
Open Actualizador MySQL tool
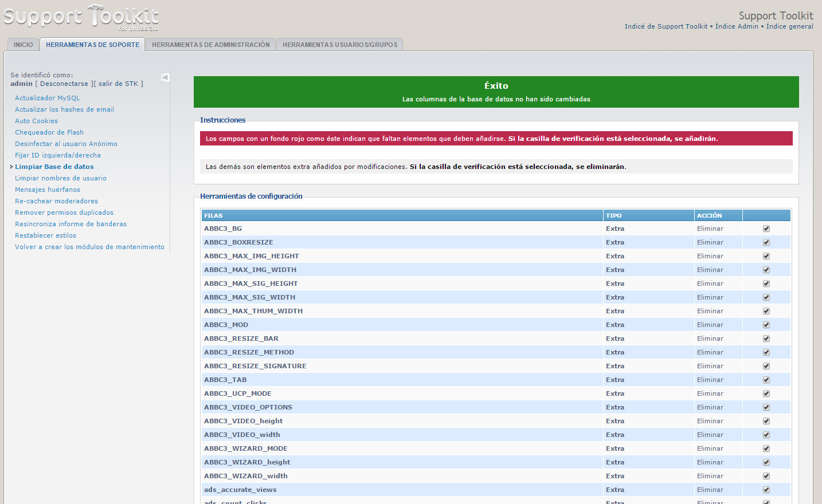(x=48, y=98)
